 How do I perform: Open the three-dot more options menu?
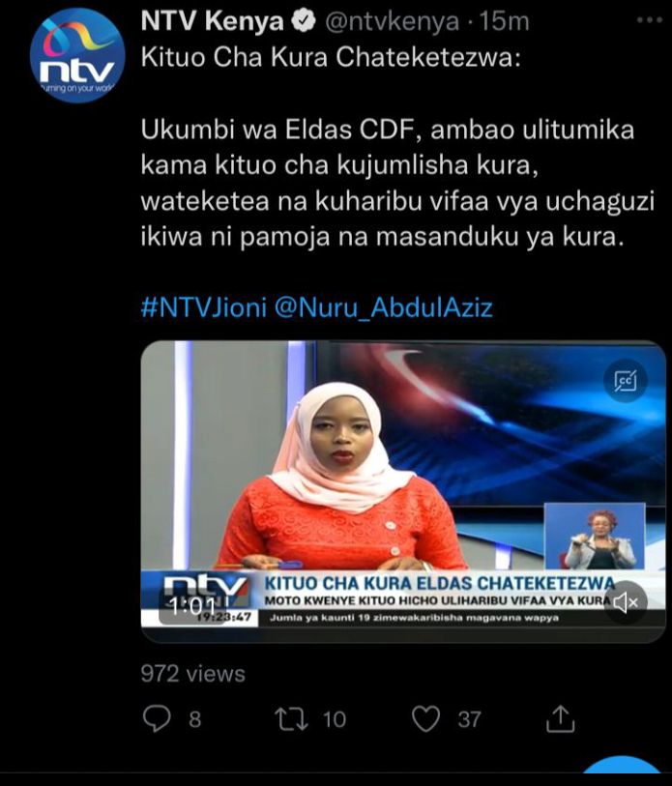click(x=650, y=20)
